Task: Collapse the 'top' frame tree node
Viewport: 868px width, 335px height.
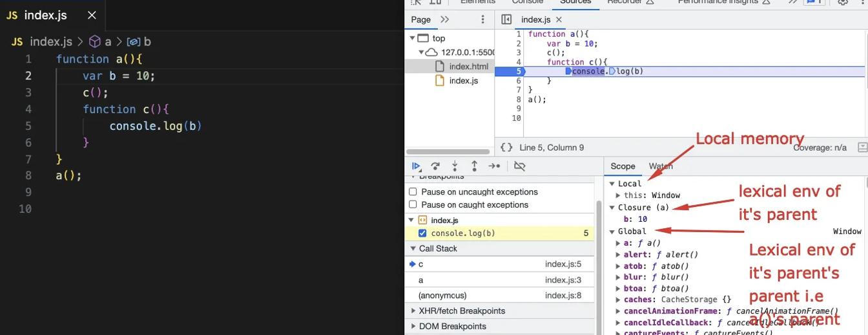Action: [x=412, y=38]
